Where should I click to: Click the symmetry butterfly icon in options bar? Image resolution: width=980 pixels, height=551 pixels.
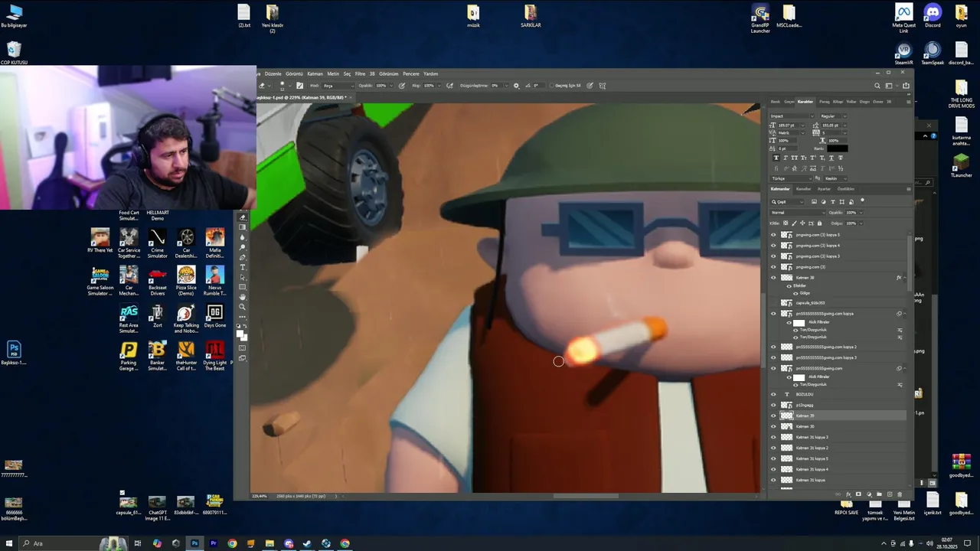click(x=603, y=86)
